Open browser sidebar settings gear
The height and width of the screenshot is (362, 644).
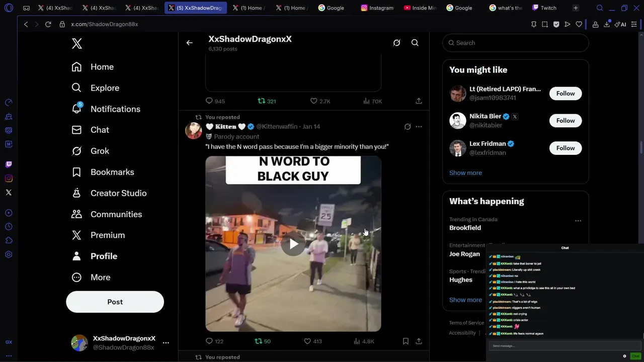9,255
